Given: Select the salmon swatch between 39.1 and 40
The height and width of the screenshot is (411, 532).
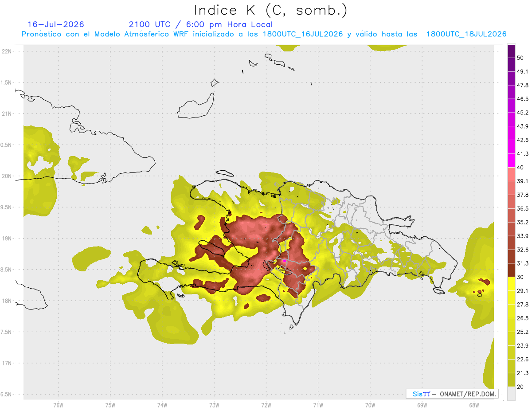Looking at the screenshot, I should (511, 174).
